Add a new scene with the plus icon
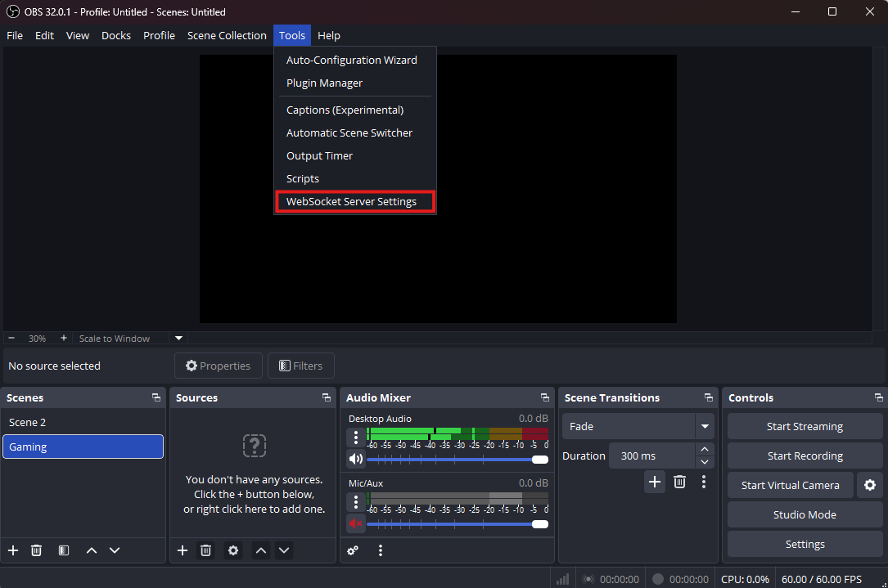The height and width of the screenshot is (588, 888). 12,550
